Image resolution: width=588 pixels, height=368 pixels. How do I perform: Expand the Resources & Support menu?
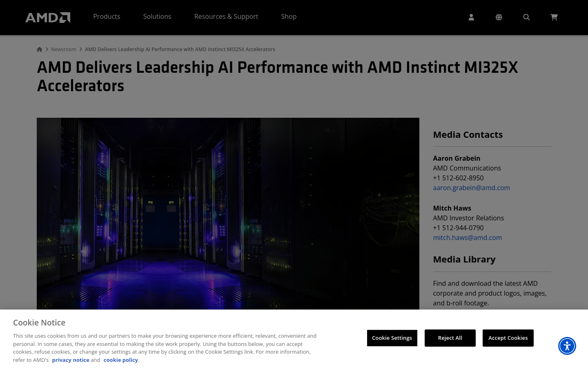coord(226,16)
